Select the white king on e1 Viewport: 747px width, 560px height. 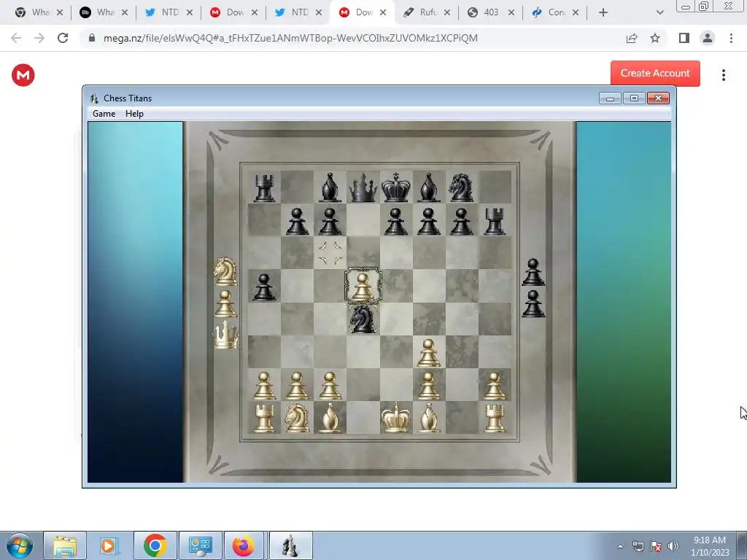coord(395,418)
